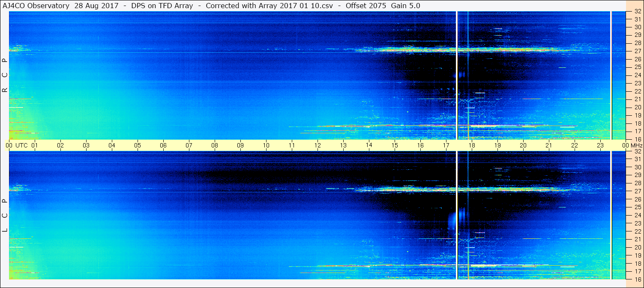644x288 pixels.
Task: Click the 18 MHz tick on RCP frequency scale
Action: pyautogui.click(x=637, y=123)
